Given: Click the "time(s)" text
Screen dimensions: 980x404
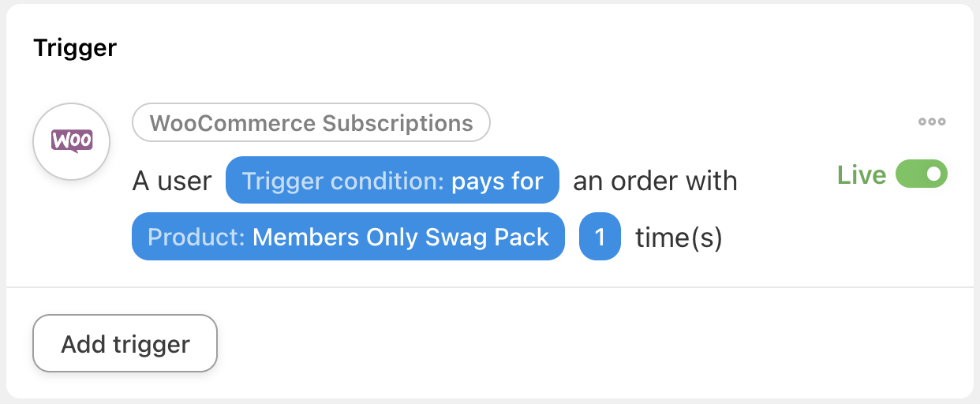Looking at the screenshot, I should point(679,237).
